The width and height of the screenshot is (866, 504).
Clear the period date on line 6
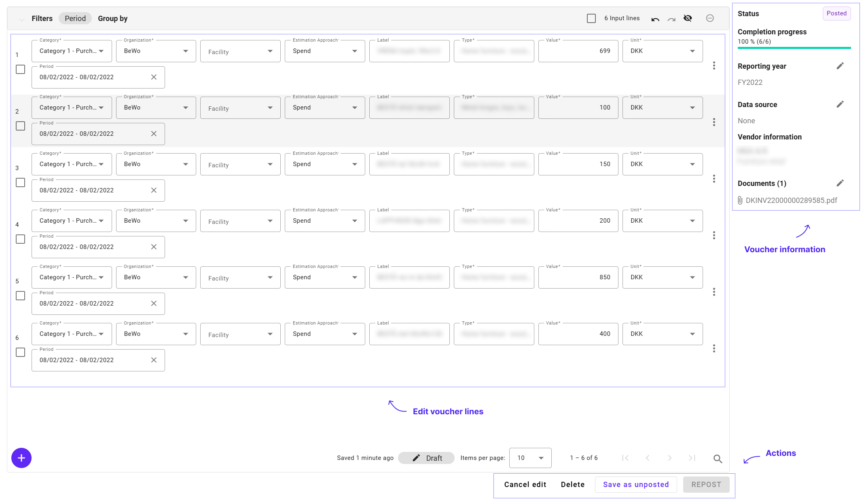(x=154, y=360)
